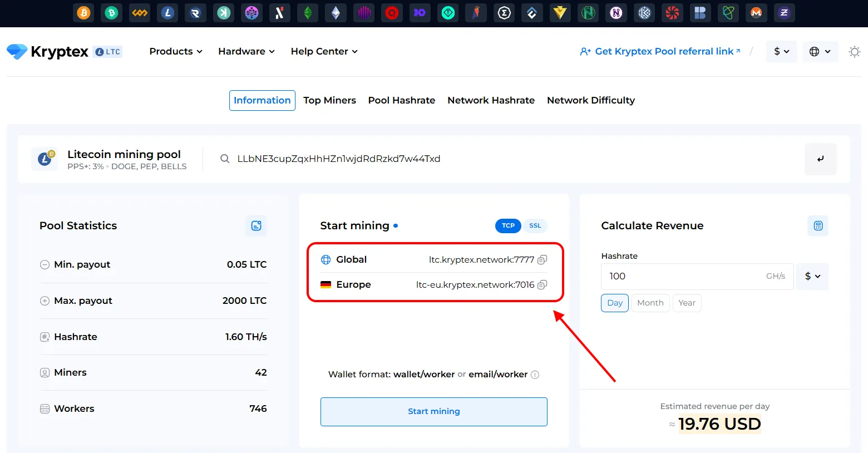The image size is (868, 453).
Task: Open the teal Kaspa K coin icon
Action: tap(224, 13)
